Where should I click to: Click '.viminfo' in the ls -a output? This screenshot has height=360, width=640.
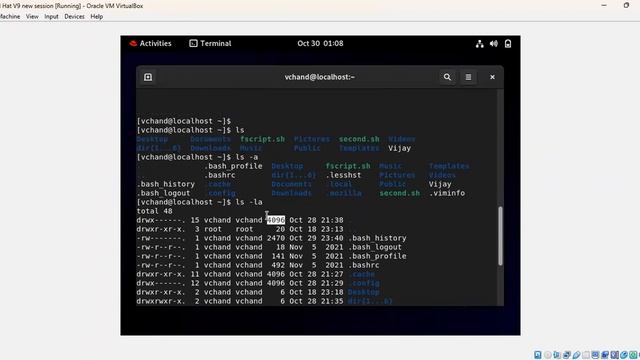point(447,193)
